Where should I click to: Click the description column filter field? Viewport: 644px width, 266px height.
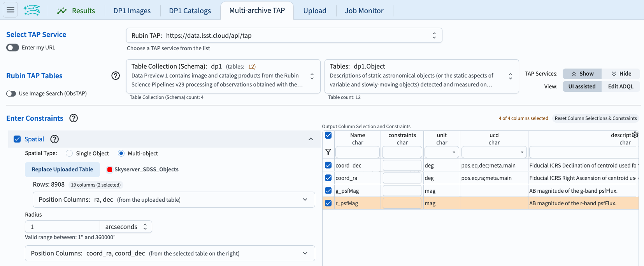pos(584,152)
